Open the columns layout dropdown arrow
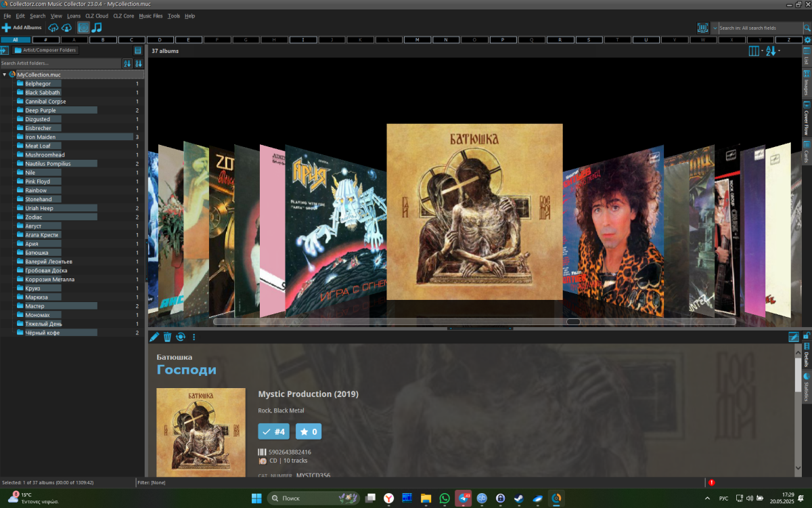This screenshot has height=508, width=812. [x=762, y=51]
